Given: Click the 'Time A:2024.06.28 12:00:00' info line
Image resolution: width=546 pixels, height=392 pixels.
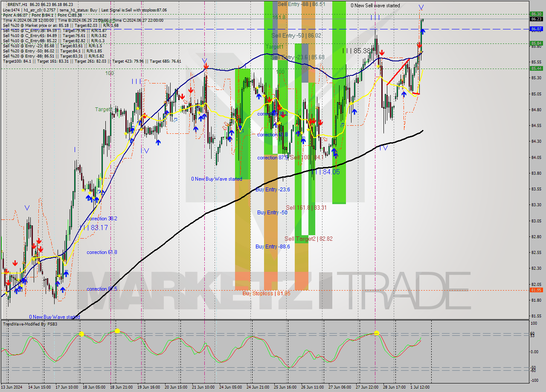Looking at the screenshot, I should [x=28, y=20].
